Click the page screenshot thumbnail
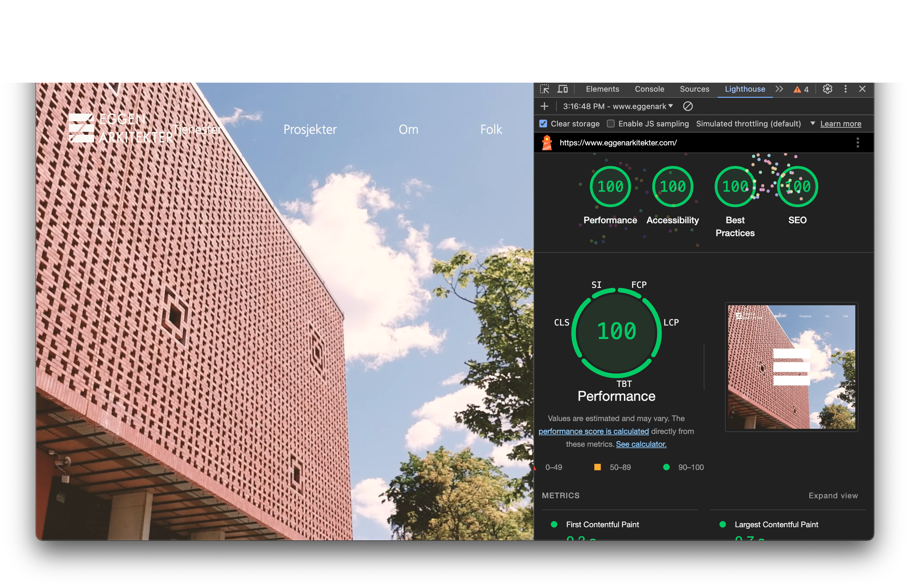 [x=791, y=367]
